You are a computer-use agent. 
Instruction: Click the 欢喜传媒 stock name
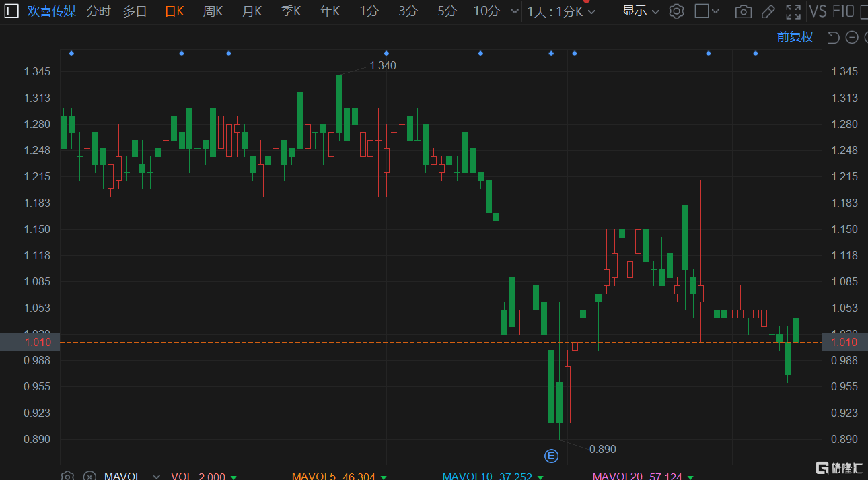point(52,11)
